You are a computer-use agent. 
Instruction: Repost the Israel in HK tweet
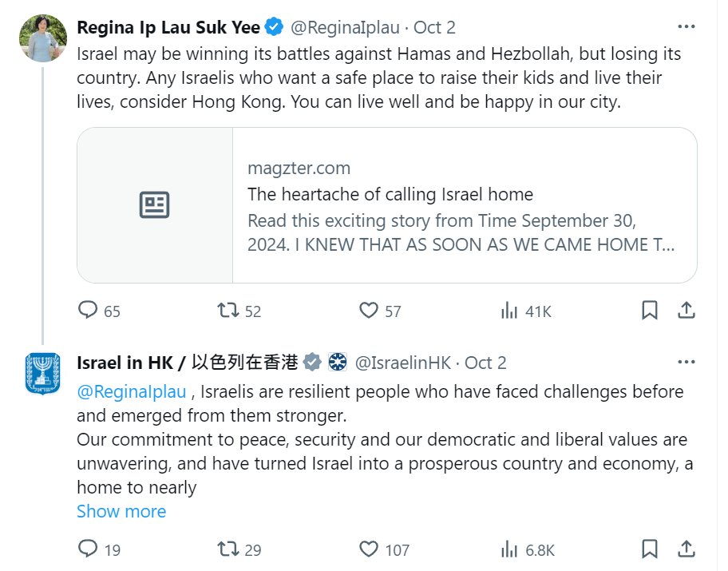(x=228, y=549)
